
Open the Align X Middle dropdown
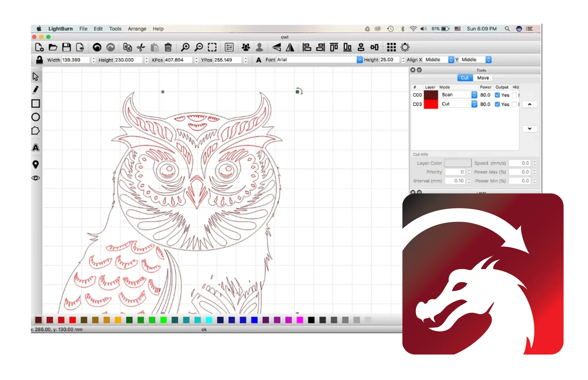(451, 60)
